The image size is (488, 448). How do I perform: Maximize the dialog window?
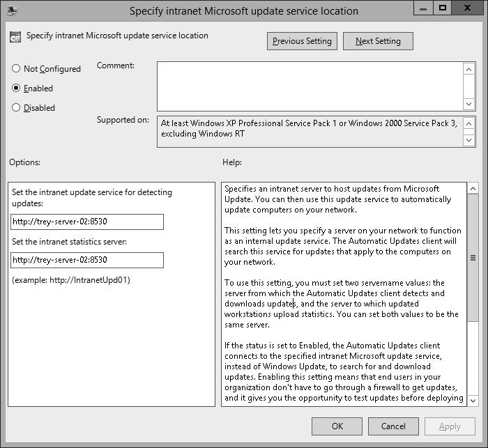442,8
